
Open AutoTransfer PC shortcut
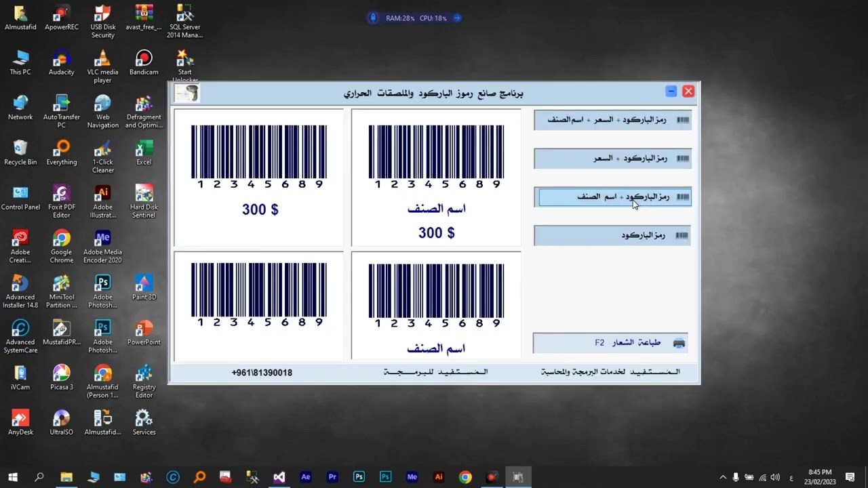62,111
